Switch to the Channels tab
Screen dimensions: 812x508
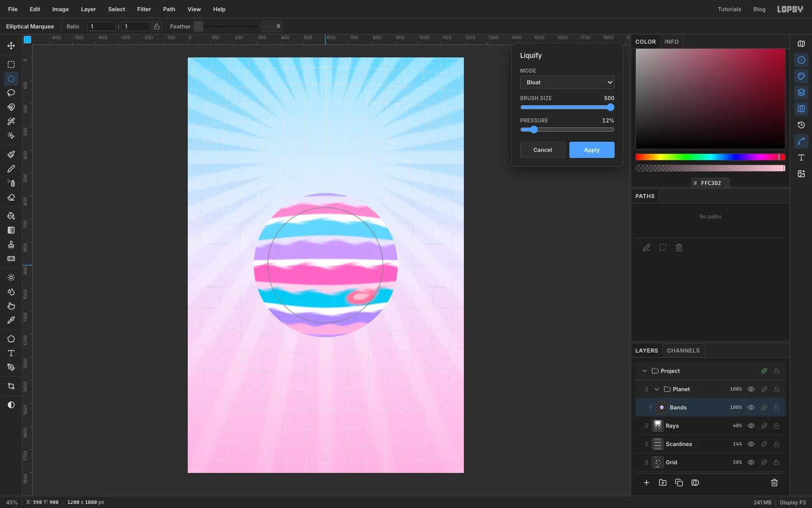683,351
